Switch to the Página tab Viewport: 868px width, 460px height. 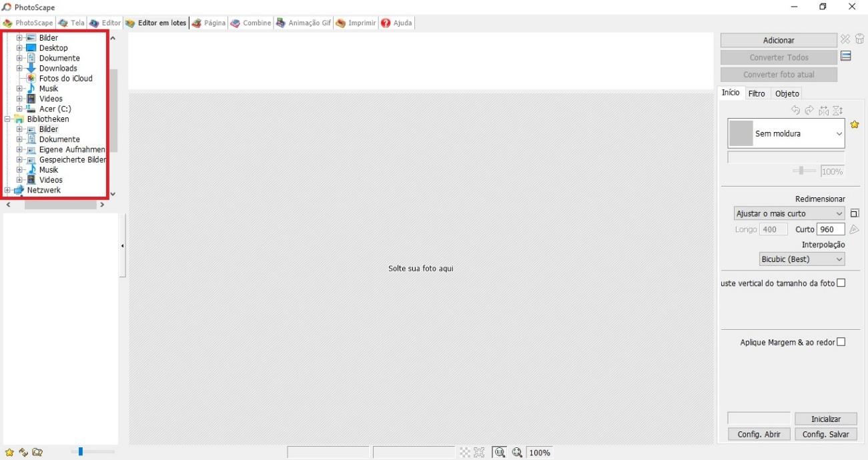coord(208,23)
